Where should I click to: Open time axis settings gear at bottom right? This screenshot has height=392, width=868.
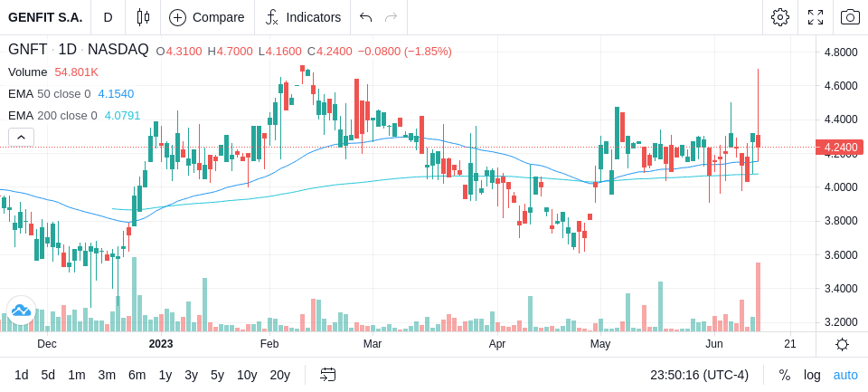(x=842, y=345)
